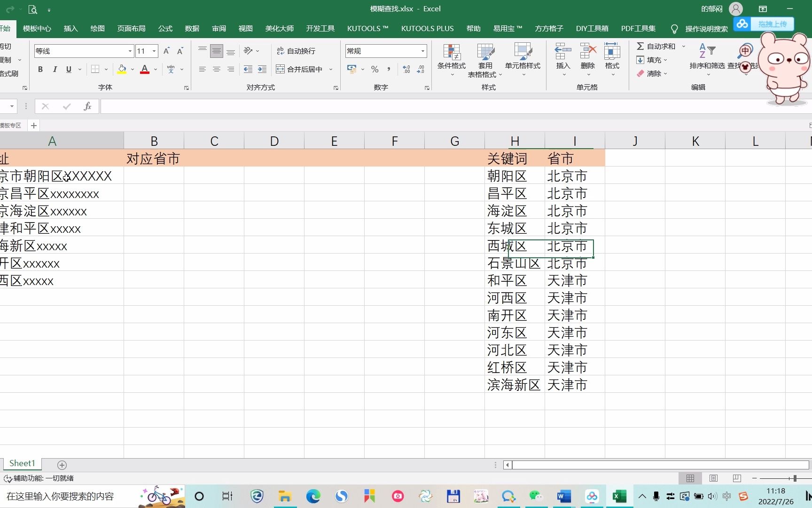Toggle center alignment for the cell
Viewport: 812px width, 508px height.
click(x=216, y=69)
